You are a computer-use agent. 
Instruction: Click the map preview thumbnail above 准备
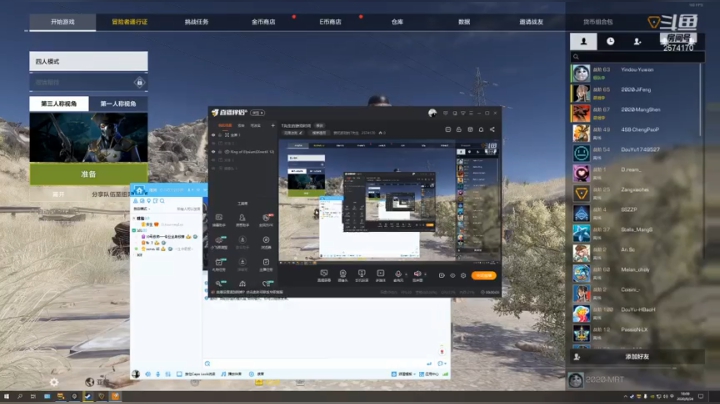[x=89, y=137]
